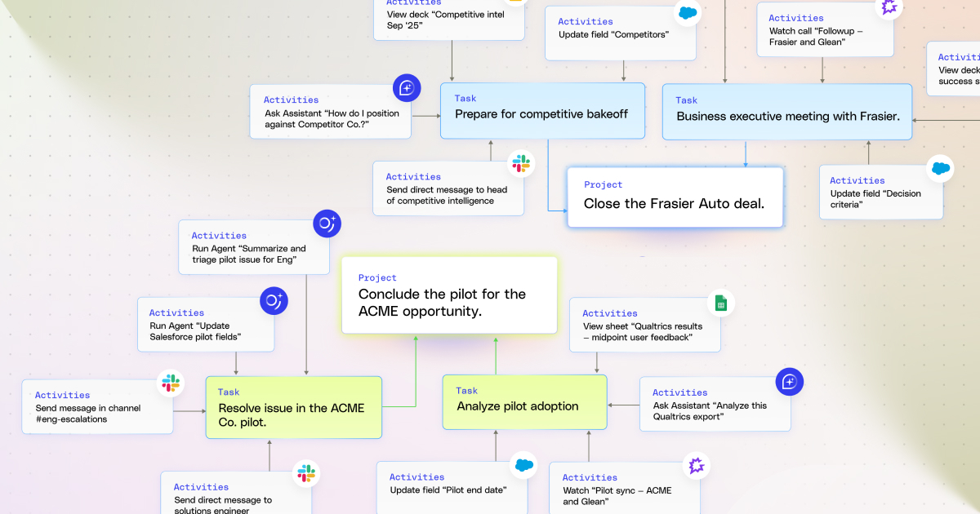This screenshot has height=514, width=980.
Task: Open the Conclude the pilot for ACME project
Action: (x=449, y=295)
